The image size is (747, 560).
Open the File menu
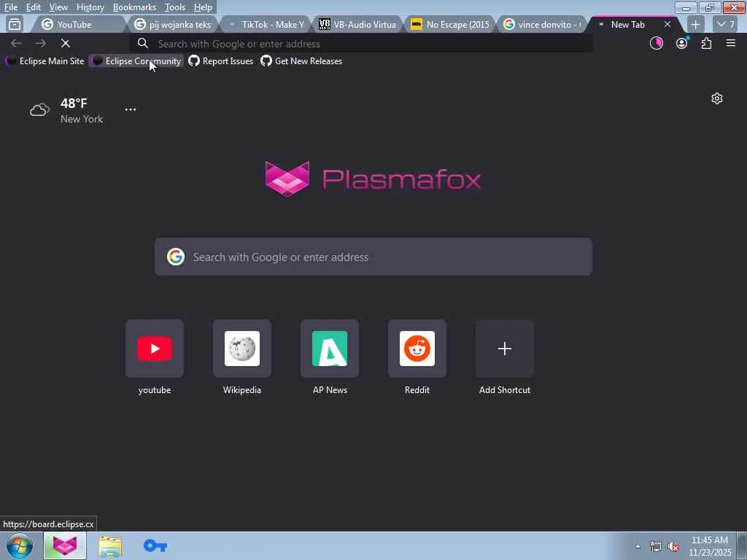(x=10, y=7)
